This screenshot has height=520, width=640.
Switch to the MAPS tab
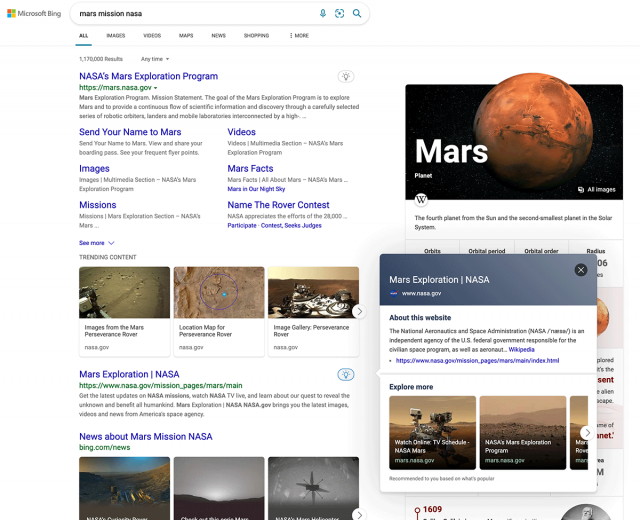coord(186,36)
